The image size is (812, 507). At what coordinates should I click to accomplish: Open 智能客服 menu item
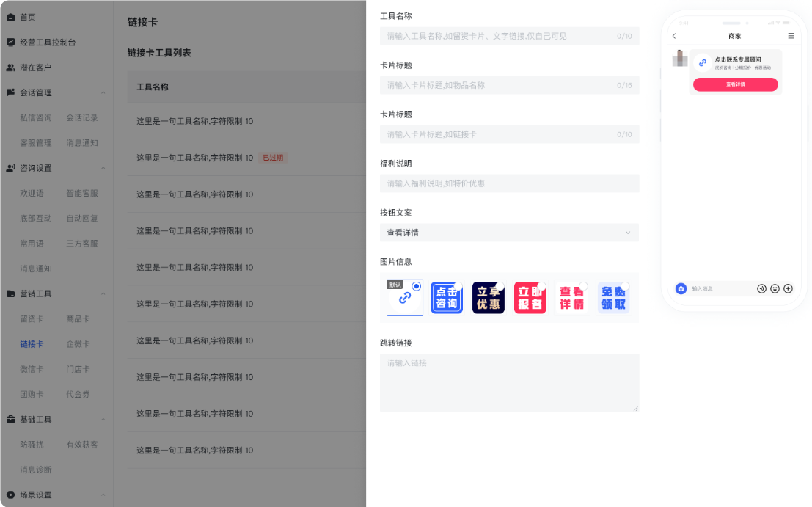click(x=82, y=193)
